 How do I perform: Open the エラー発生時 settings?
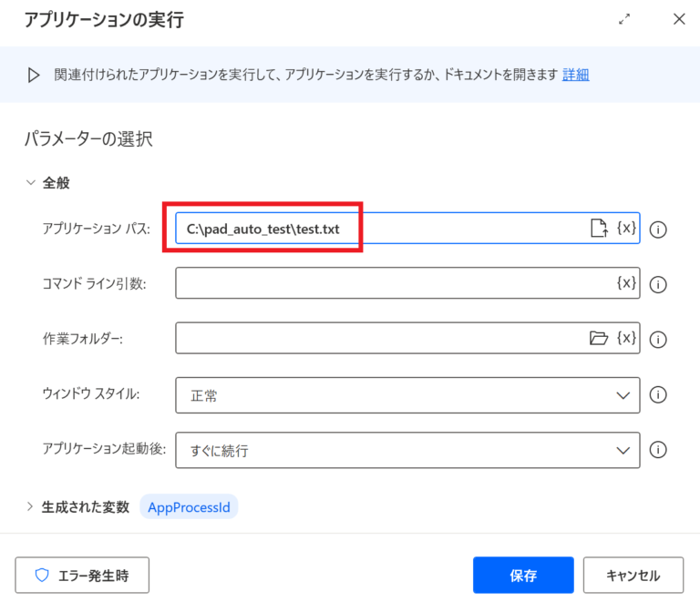pyautogui.click(x=82, y=575)
